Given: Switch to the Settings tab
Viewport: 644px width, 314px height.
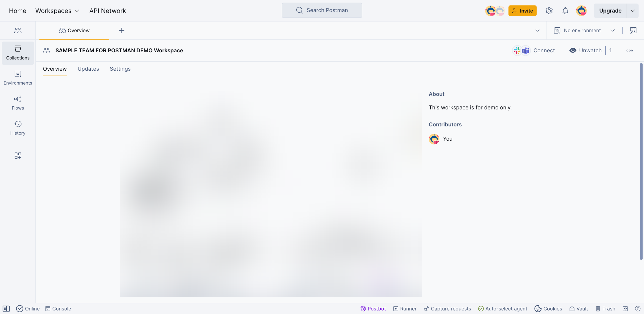Looking at the screenshot, I should 120,69.
